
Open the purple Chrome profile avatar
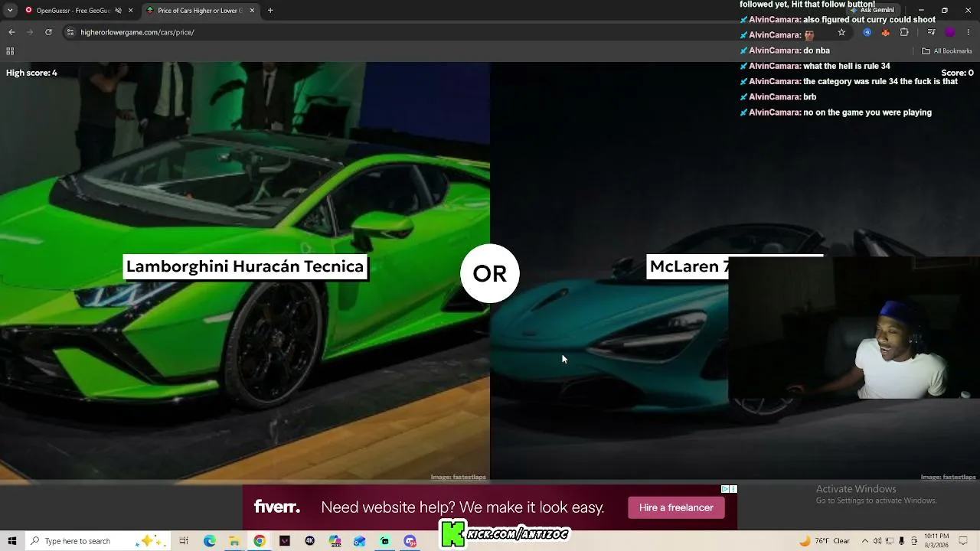click(950, 32)
